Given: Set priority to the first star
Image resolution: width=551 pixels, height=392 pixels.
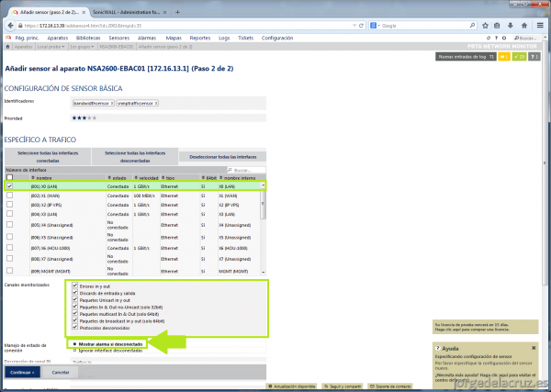Looking at the screenshot, I should pos(74,118).
